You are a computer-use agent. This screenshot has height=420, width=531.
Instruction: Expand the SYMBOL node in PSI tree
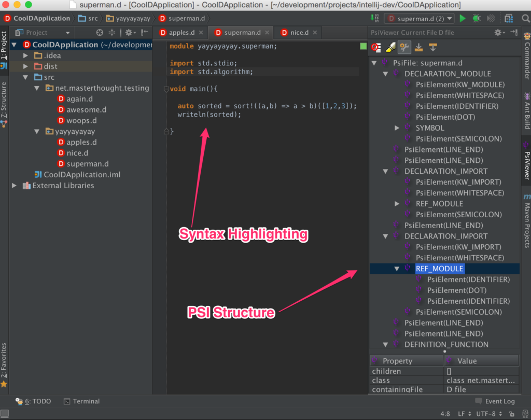pyautogui.click(x=397, y=128)
